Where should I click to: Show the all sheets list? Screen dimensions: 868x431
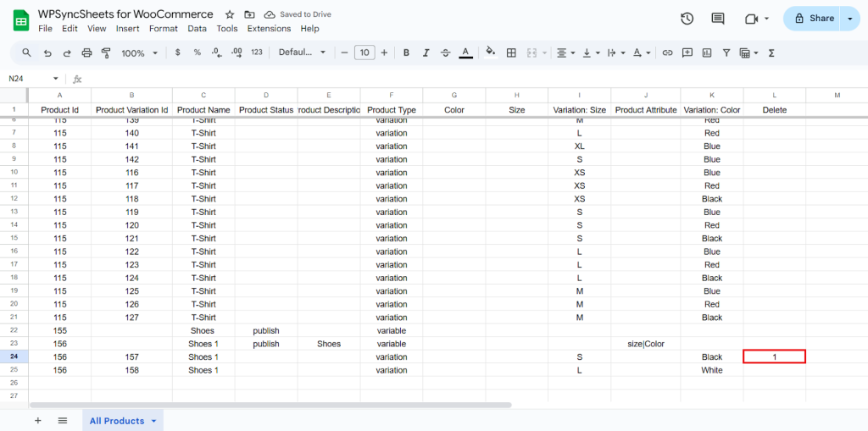pos(63,421)
